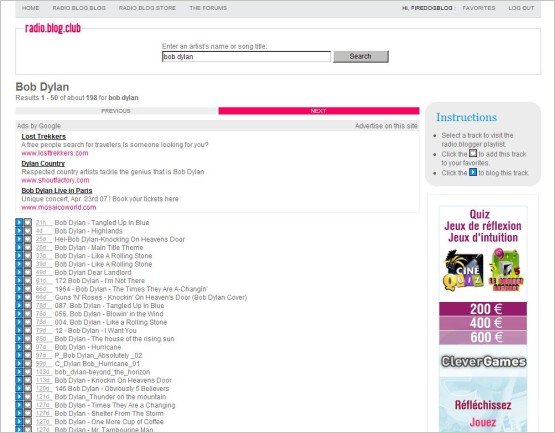Image resolution: width=555 pixels, height=433 pixels.
Task: Blog the One More Cup of Coffee track
Action: tap(19, 422)
